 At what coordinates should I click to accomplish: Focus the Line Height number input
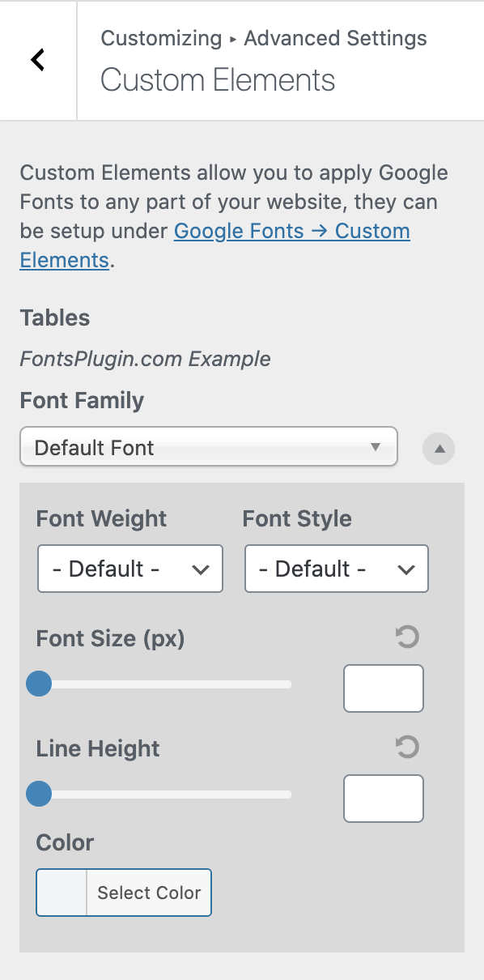click(x=384, y=799)
